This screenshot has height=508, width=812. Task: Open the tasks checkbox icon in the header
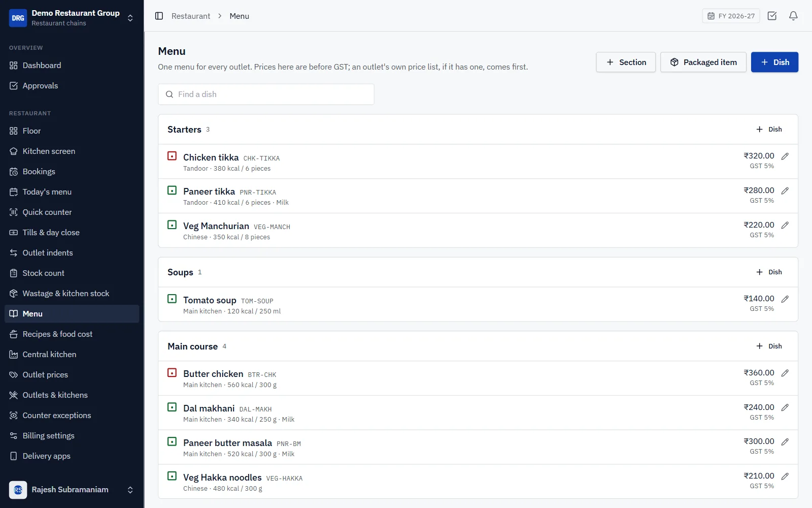click(772, 16)
